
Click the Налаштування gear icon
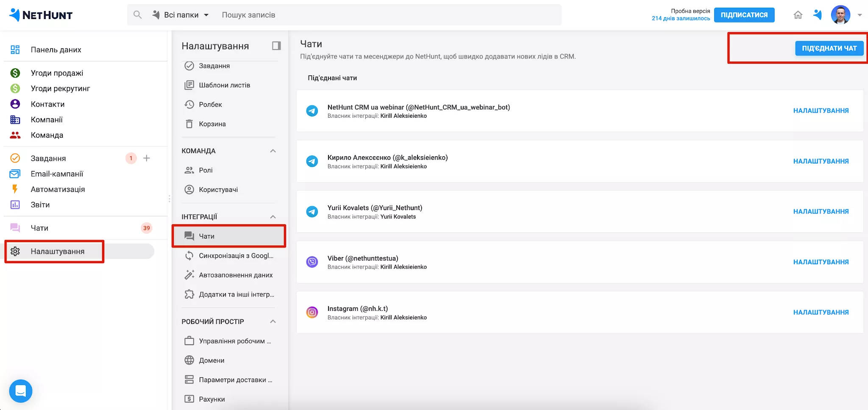click(15, 251)
